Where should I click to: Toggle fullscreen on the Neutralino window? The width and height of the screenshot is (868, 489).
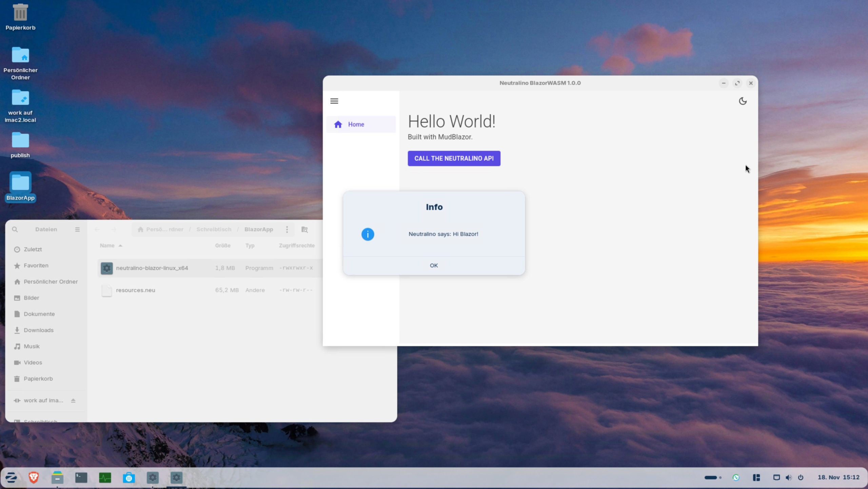tap(737, 83)
